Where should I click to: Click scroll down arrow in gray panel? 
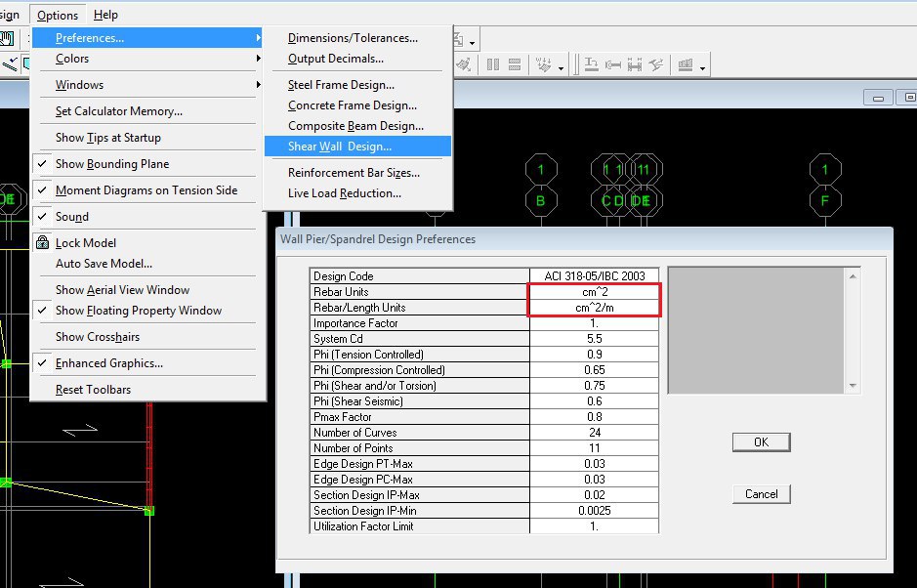[853, 386]
